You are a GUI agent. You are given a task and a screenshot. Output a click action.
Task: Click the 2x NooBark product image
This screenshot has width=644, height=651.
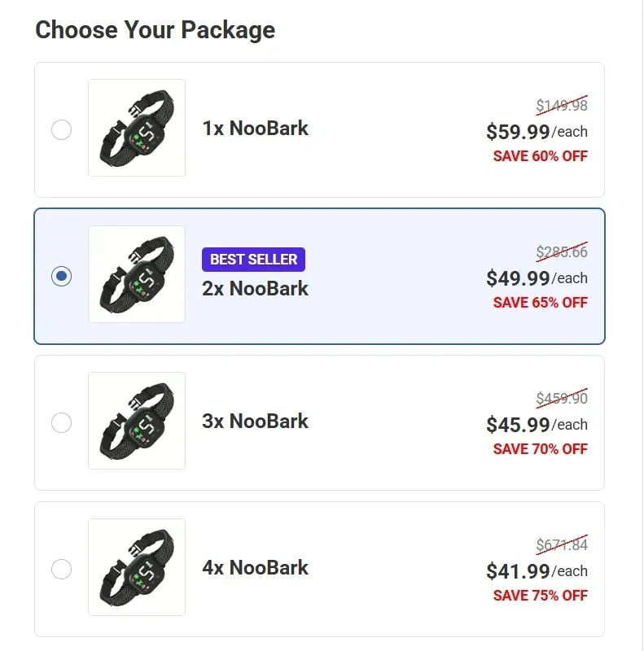click(136, 274)
